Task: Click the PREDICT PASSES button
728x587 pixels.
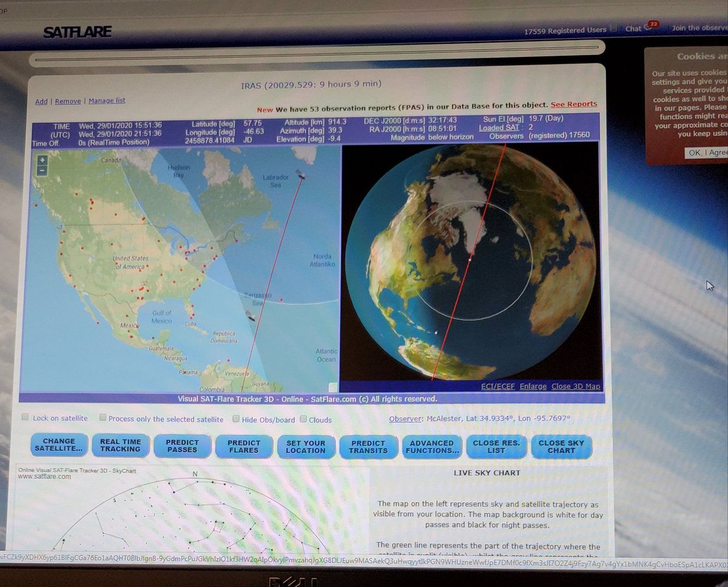Action: coord(182,446)
